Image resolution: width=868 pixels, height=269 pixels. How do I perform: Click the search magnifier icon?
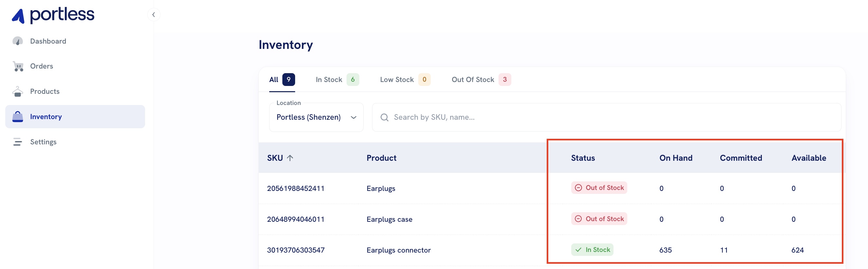pyautogui.click(x=385, y=117)
